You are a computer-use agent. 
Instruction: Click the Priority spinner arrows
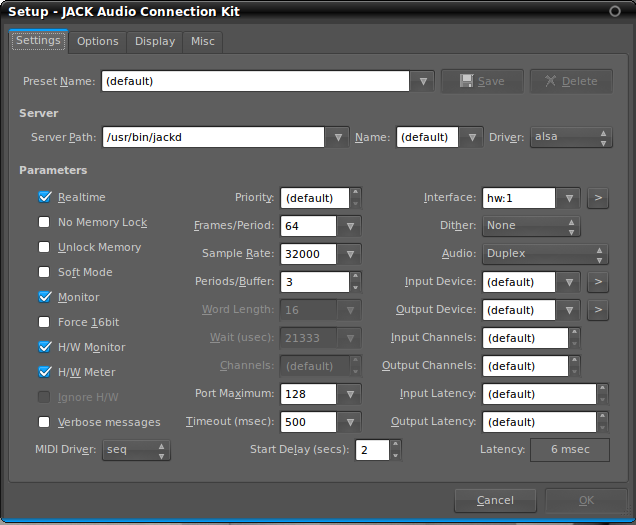[355, 198]
